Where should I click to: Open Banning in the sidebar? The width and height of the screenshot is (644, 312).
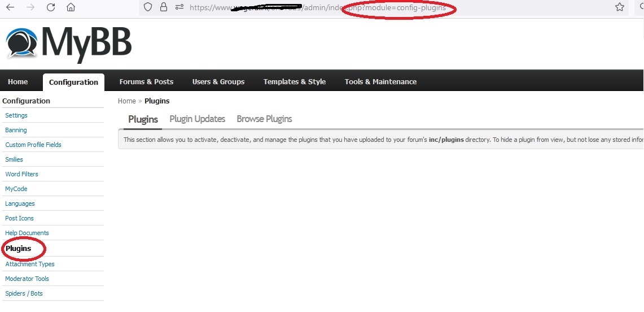tap(16, 131)
